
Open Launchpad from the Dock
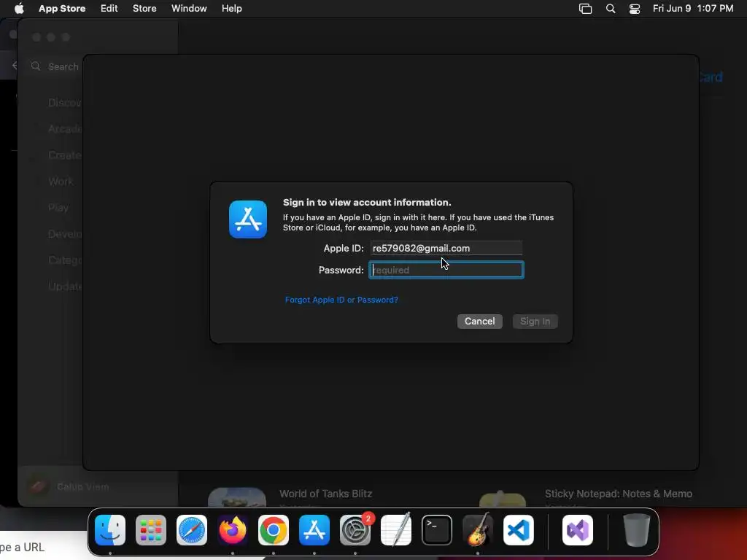pyautogui.click(x=151, y=530)
